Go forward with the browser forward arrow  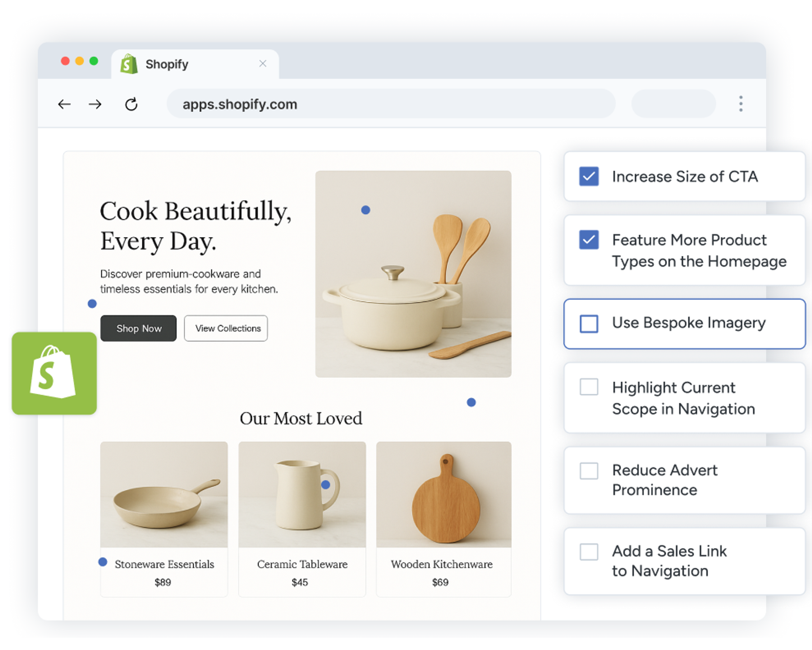click(x=95, y=104)
